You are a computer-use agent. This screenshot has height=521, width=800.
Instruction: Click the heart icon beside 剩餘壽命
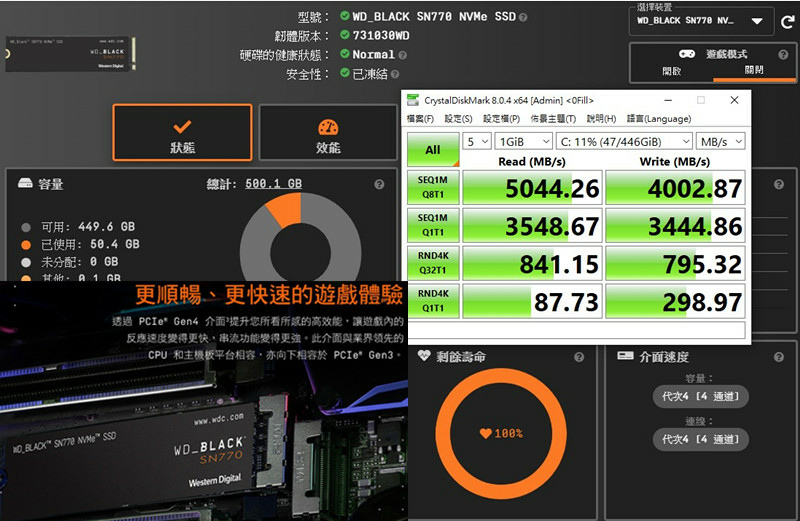coord(424,356)
